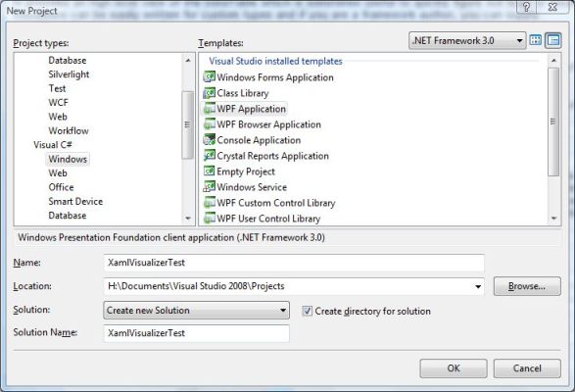575x392 pixels.
Task: Select WPF Custom Control Library label
Action: [276, 203]
